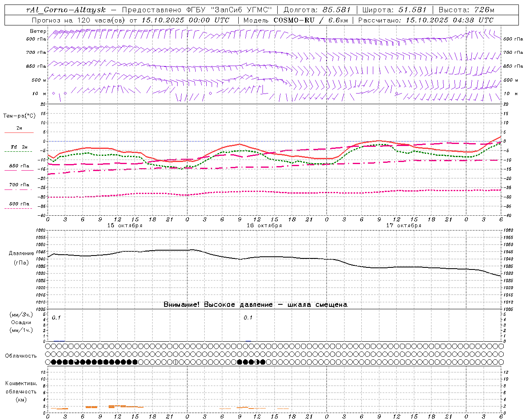This screenshot has width=525, height=420.
Task: Click the (км) convective cloud unit label
Action: [x=21, y=399]
